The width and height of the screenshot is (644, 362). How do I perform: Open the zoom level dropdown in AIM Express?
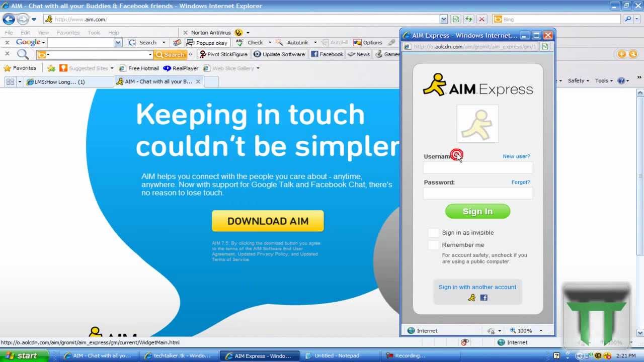[x=541, y=330]
